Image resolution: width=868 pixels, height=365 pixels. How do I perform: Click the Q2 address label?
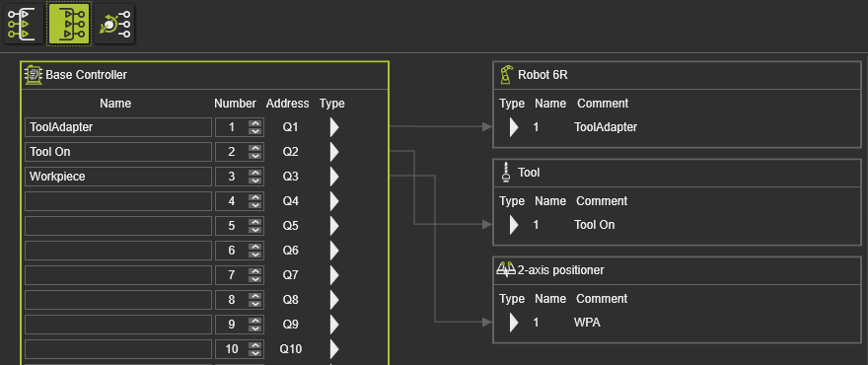291,152
